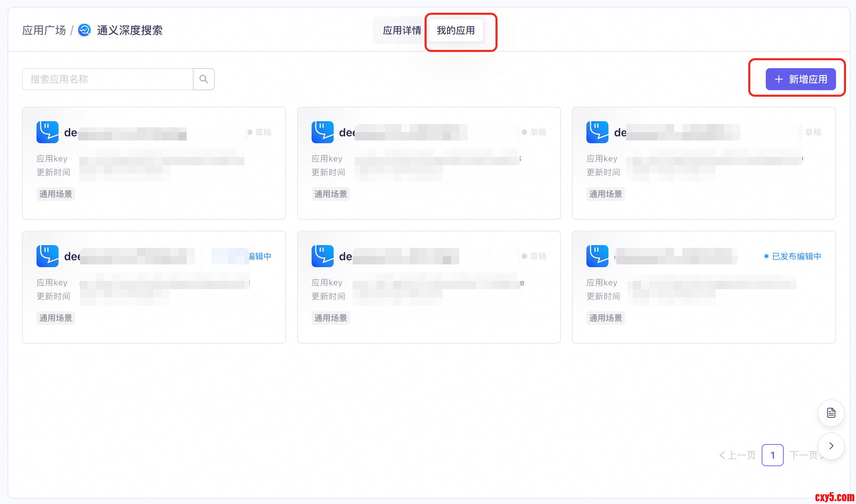Click bottom-left card's blue chat app icon

[48, 256]
